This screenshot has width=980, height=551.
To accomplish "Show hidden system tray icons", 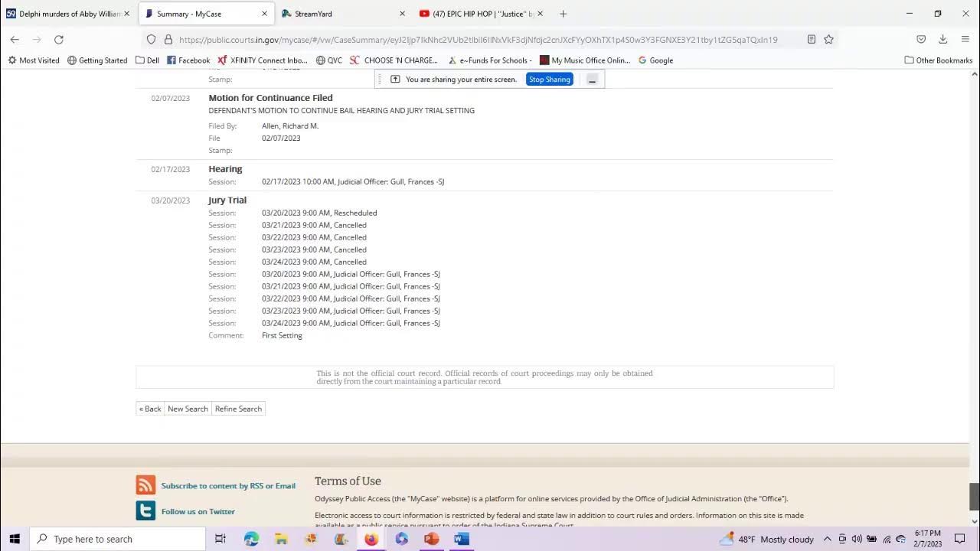I will [x=828, y=539].
